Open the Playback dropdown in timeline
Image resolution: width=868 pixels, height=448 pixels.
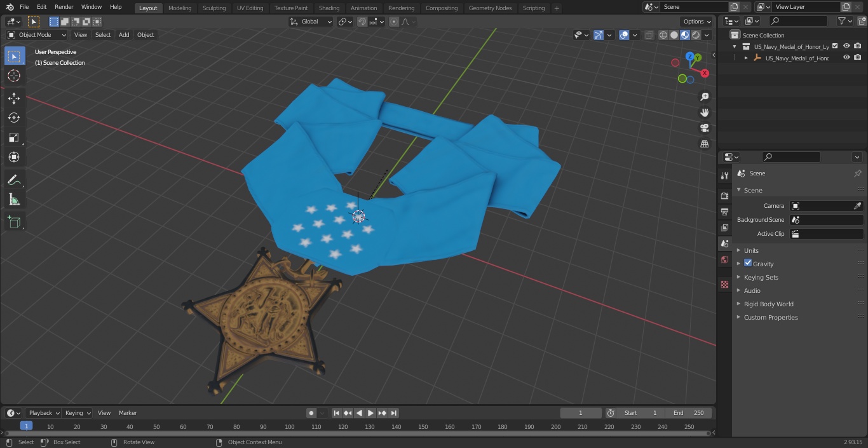[44, 413]
